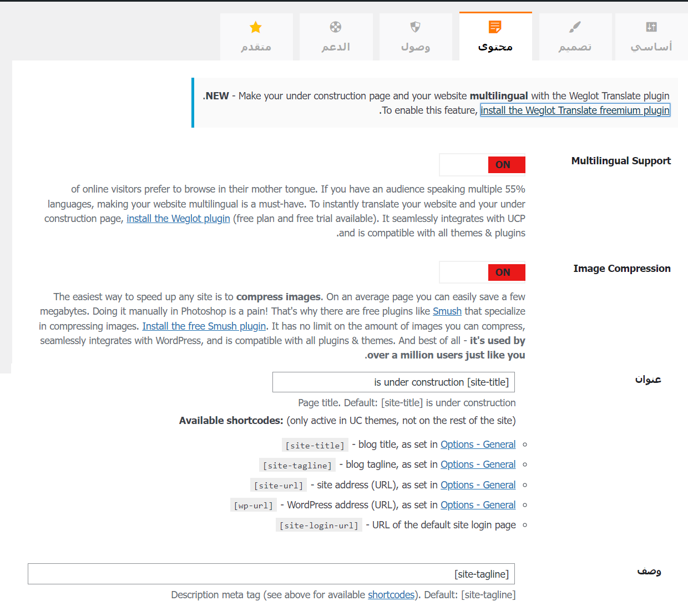Open the الدعم tab

(336, 47)
